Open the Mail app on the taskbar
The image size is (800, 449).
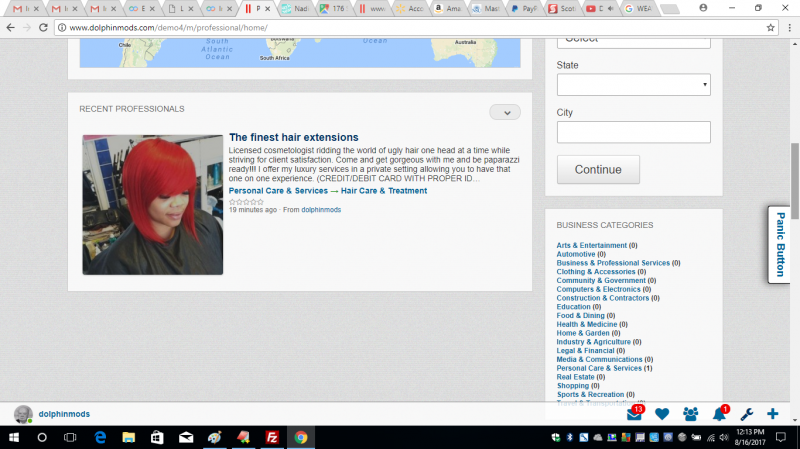click(x=186, y=437)
